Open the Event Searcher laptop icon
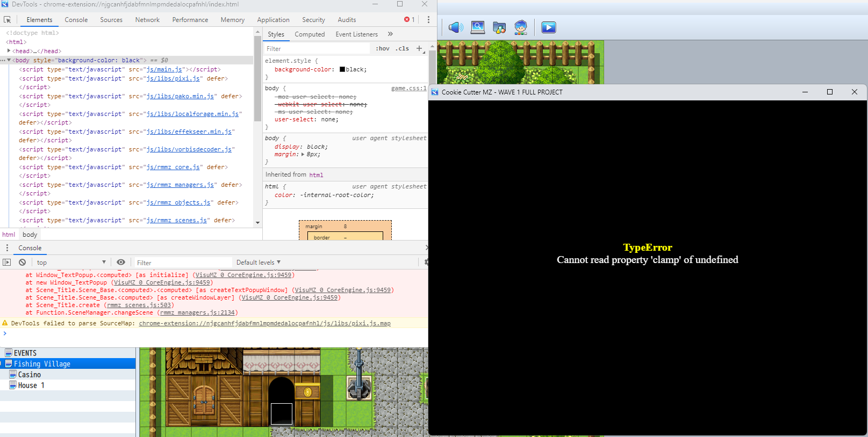 point(478,27)
